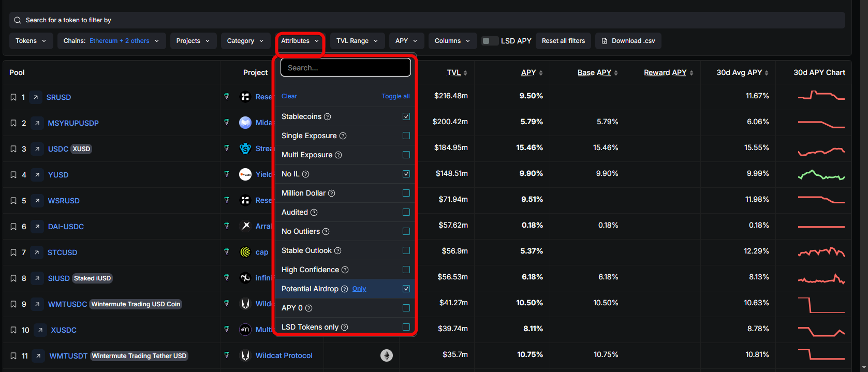Click info icon beside Potential Airdrop

(344, 289)
